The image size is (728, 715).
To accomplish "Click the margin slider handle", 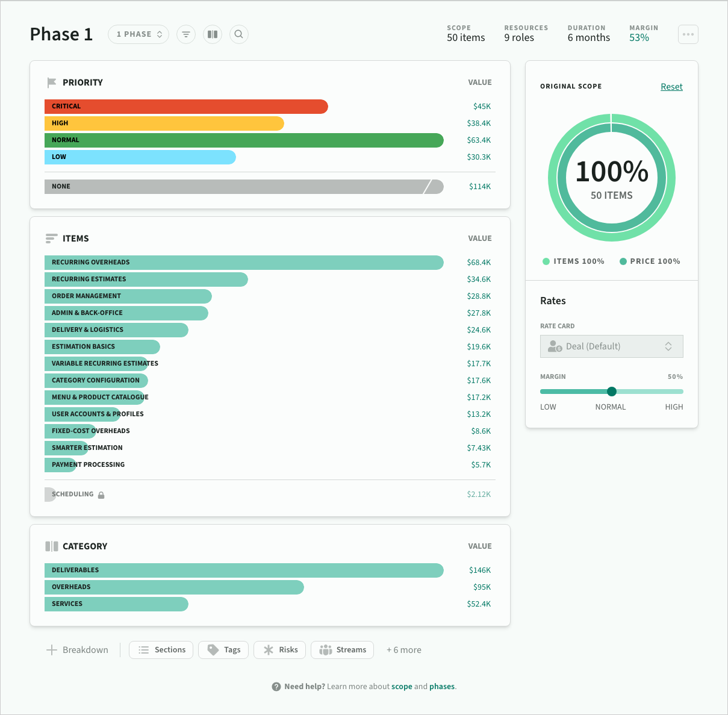I will 612,392.
